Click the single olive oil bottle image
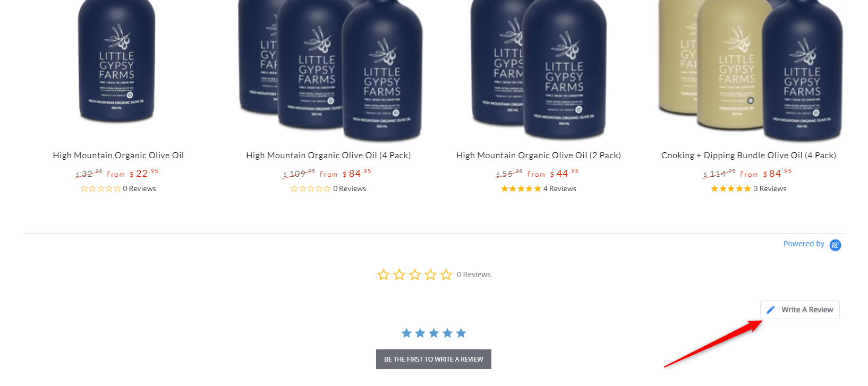Image resolution: width=868 pixels, height=386 pixels. (117, 61)
